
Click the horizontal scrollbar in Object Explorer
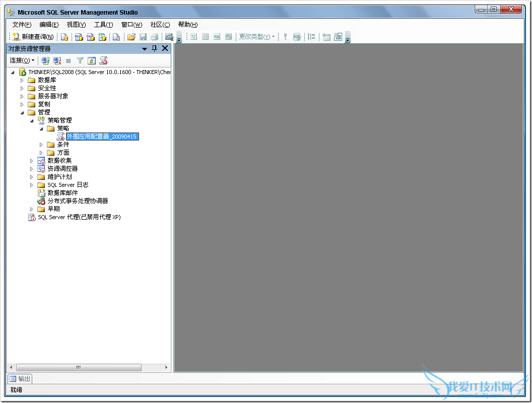point(78,368)
